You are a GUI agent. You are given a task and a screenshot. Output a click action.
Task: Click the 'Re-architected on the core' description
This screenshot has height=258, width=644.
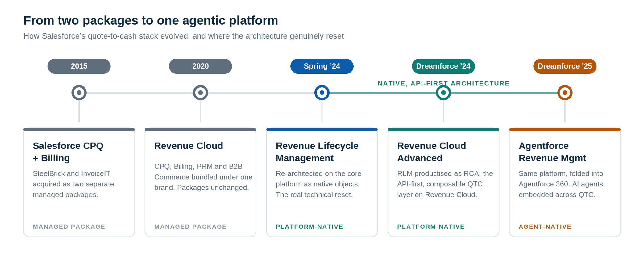(318, 184)
